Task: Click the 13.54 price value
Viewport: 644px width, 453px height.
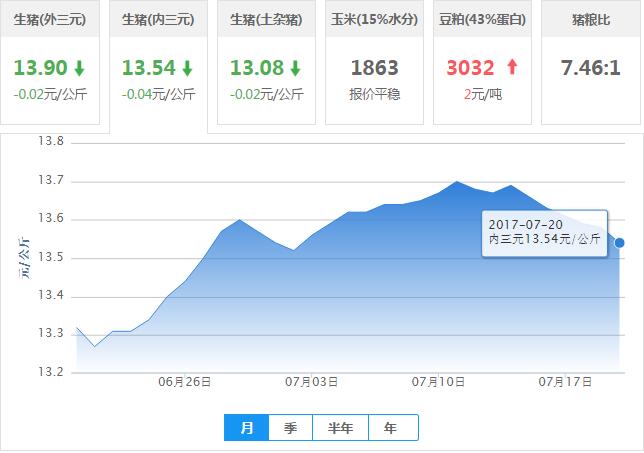Action: [x=149, y=68]
